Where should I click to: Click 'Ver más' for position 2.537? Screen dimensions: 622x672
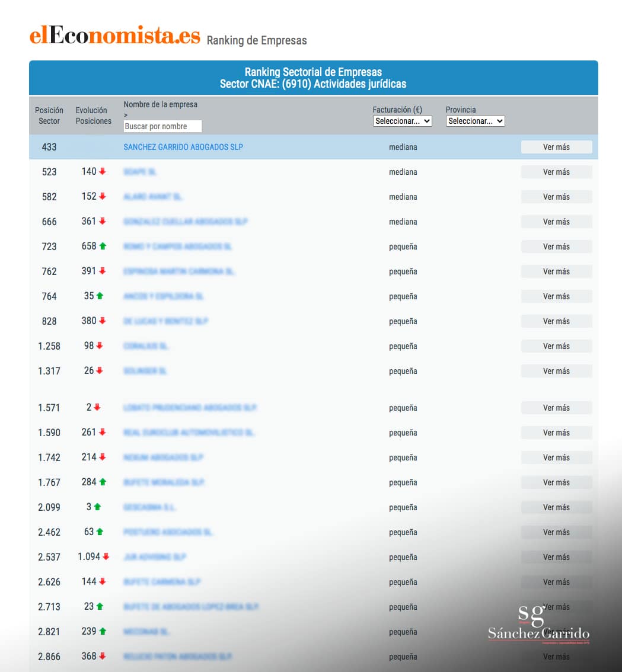[556, 556]
